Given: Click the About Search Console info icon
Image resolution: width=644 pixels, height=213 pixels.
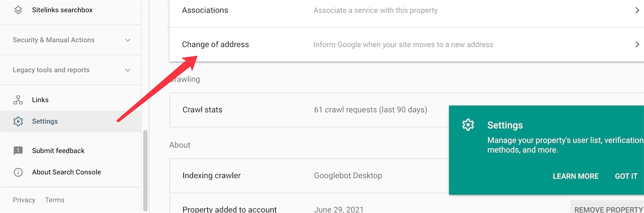Looking at the screenshot, I should [18, 172].
